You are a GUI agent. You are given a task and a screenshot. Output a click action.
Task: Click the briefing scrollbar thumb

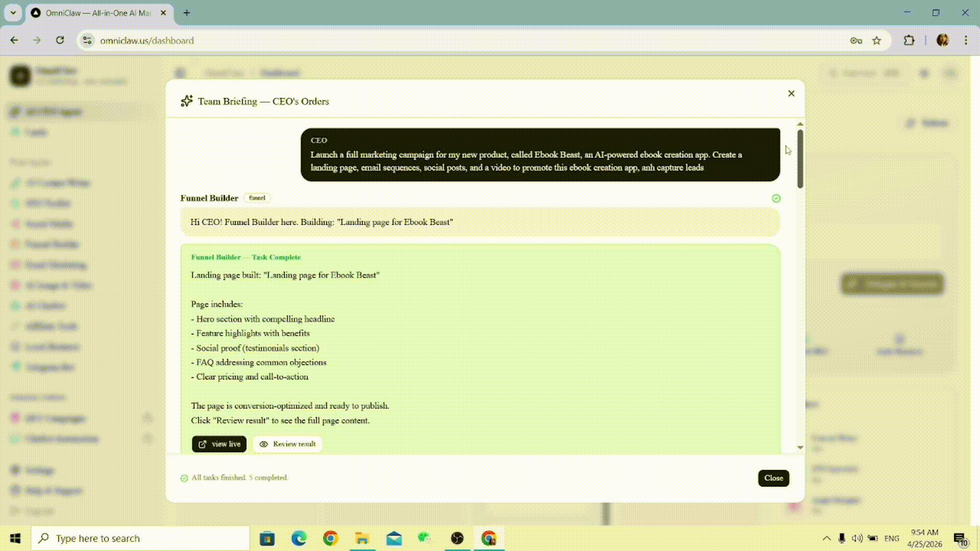[x=800, y=159]
